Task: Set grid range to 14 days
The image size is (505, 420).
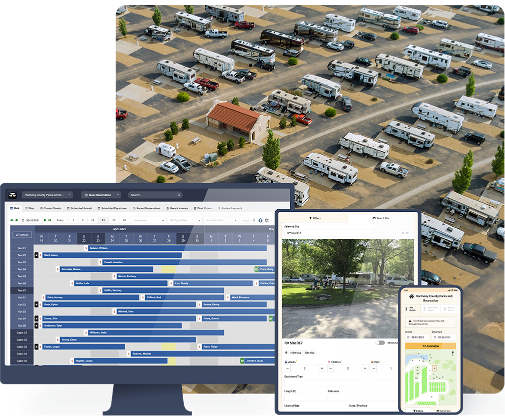Action: (93, 220)
